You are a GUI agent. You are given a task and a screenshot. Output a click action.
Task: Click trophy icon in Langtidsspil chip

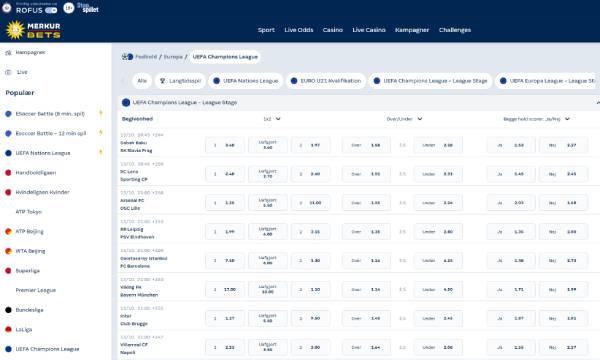click(162, 81)
